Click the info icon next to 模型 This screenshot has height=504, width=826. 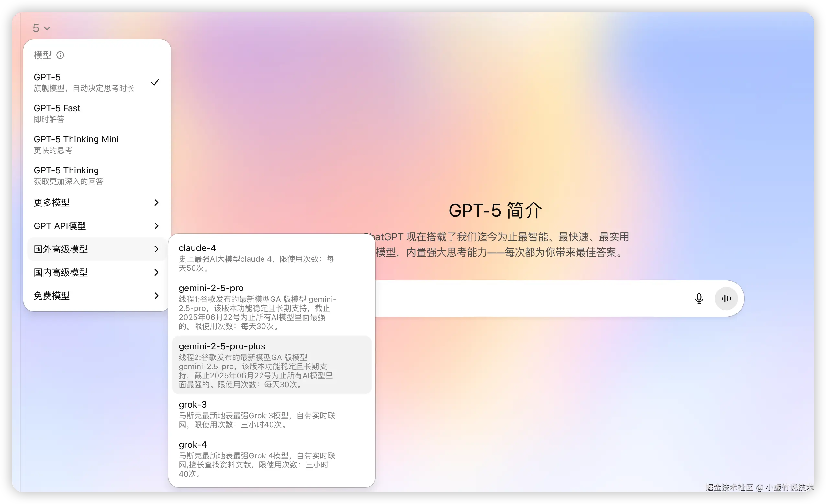click(60, 55)
